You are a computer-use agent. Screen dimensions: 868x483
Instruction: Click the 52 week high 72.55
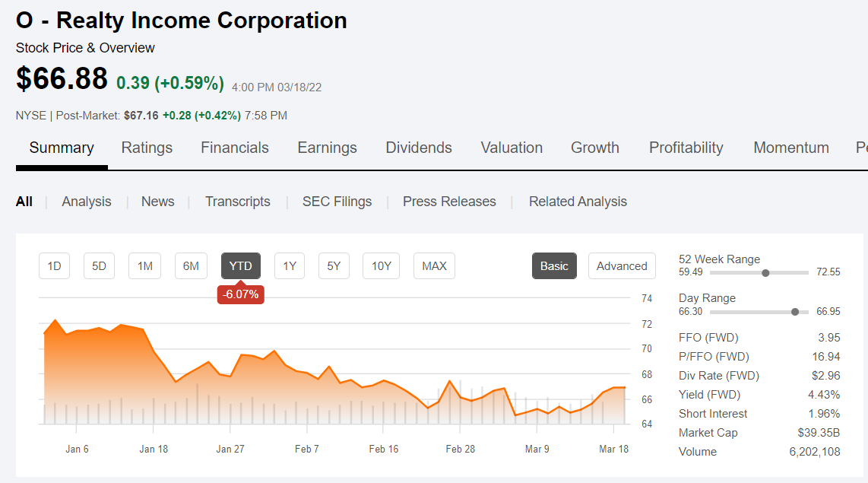click(x=828, y=272)
